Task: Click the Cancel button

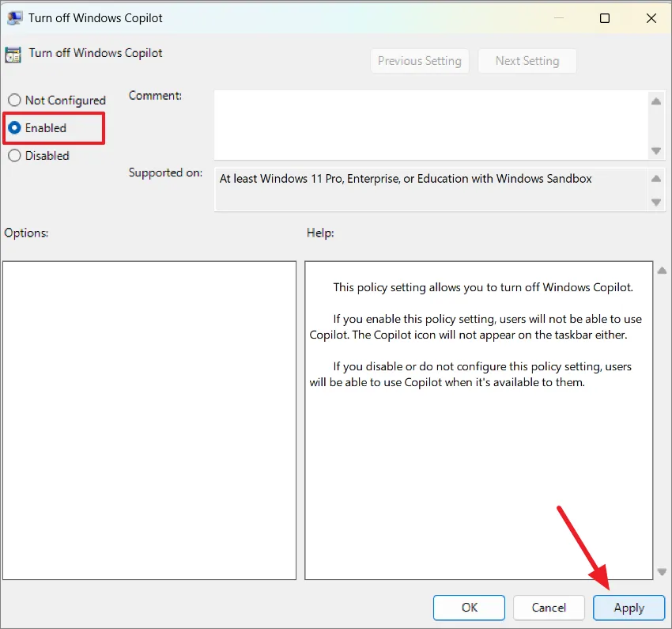Action: 549,607
